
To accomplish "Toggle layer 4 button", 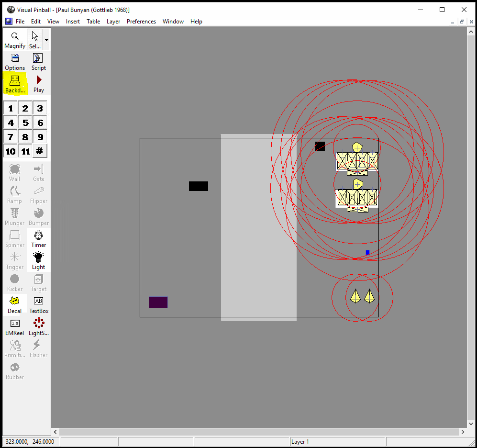I will (11, 123).
